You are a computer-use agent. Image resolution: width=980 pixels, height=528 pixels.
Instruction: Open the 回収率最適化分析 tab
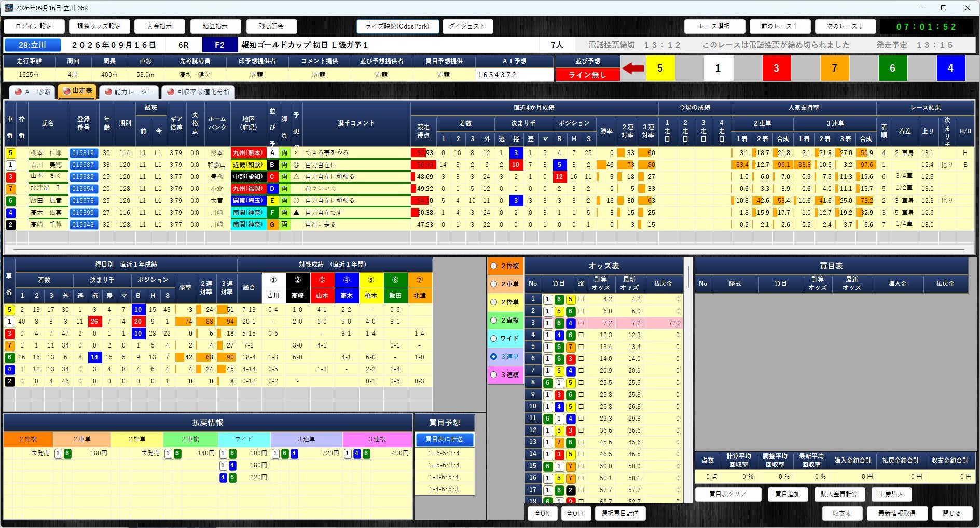coord(198,92)
